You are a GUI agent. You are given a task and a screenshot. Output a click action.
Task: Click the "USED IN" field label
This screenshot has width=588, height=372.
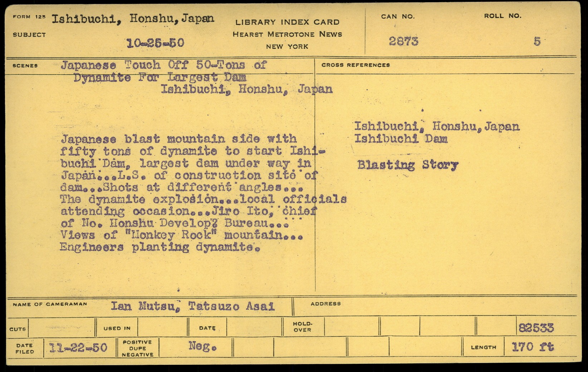pyautogui.click(x=117, y=328)
